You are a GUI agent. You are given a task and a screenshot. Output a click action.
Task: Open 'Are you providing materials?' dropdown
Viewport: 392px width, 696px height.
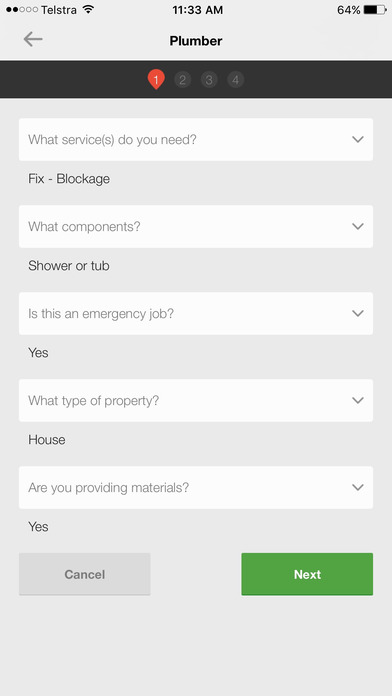click(196, 487)
